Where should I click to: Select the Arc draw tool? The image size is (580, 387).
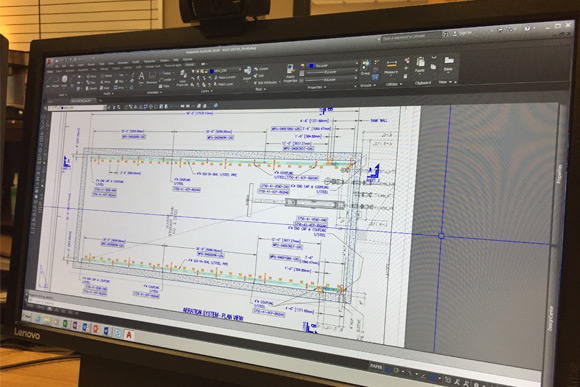click(x=72, y=80)
